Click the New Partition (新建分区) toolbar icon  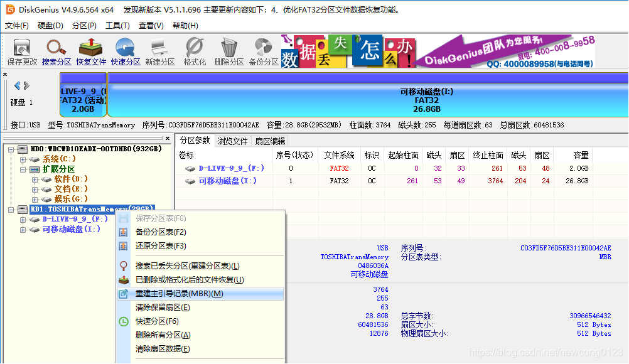[160, 51]
